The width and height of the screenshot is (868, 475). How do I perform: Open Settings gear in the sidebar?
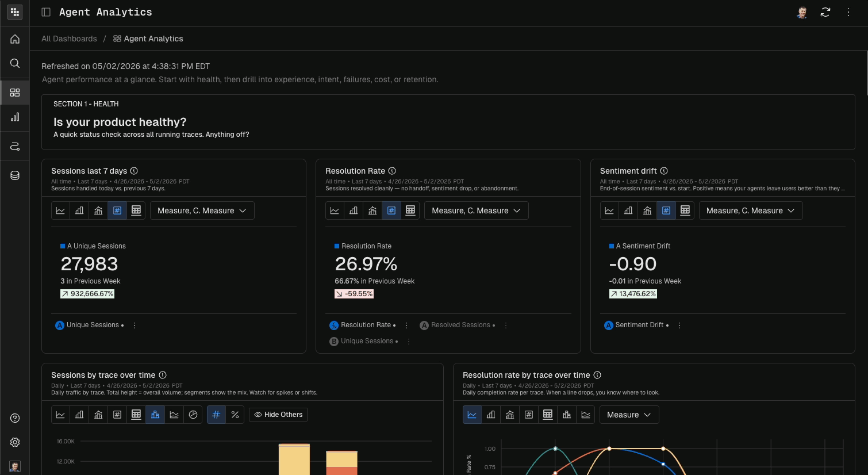15,442
